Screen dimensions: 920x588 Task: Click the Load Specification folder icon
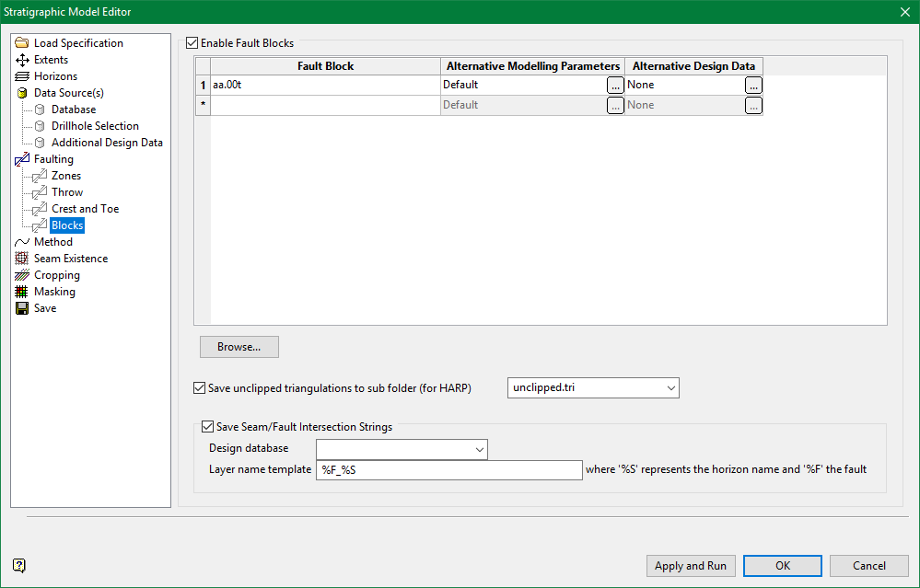tap(22, 43)
